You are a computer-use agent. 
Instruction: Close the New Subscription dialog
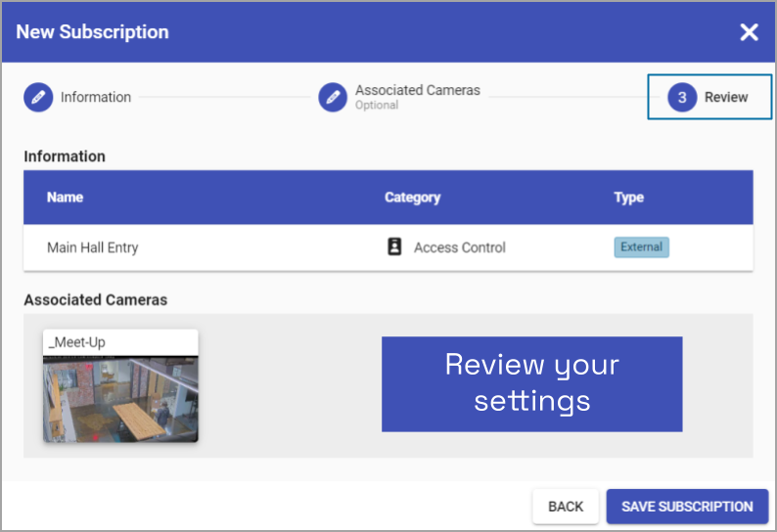click(749, 32)
